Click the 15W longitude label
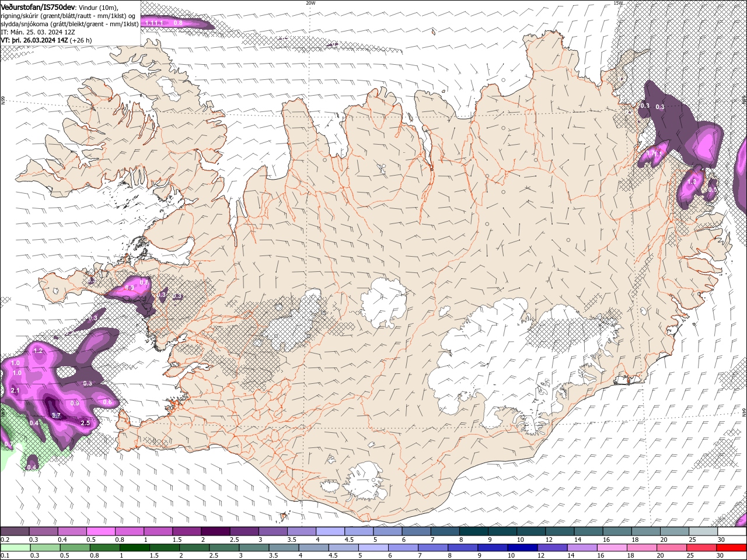The image size is (747, 560). (x=618, y=3)
